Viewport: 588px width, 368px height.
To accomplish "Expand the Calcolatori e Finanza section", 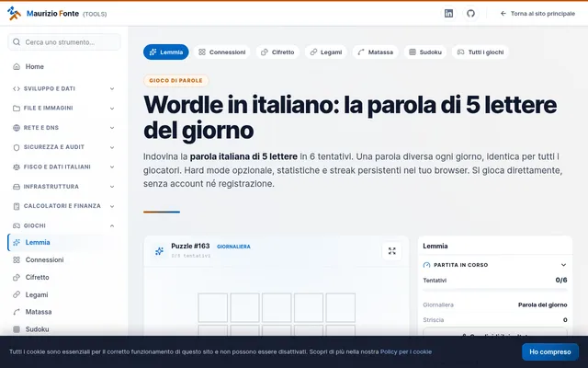I will pos(64,206).
